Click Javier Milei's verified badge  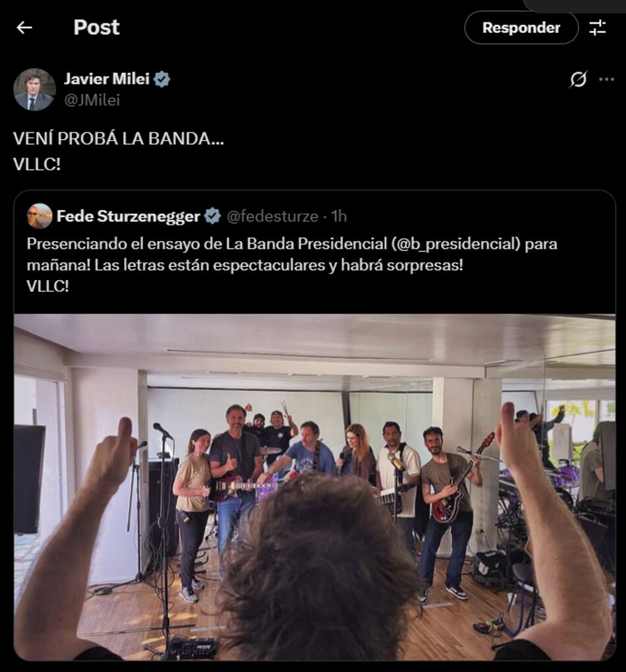click(162, 79)
